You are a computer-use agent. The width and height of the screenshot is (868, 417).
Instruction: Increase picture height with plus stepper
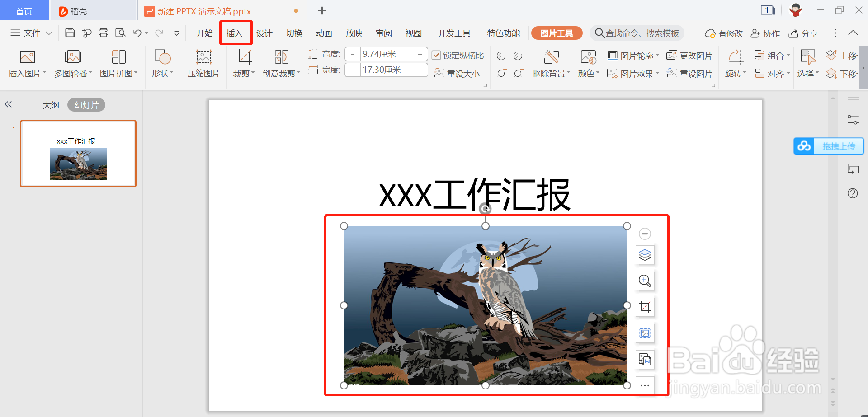pos(420,54)
